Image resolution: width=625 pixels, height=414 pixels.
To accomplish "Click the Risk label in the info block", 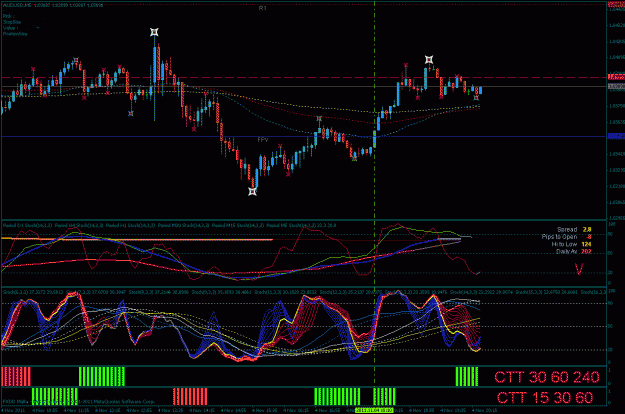I will (x=8, y=16).
